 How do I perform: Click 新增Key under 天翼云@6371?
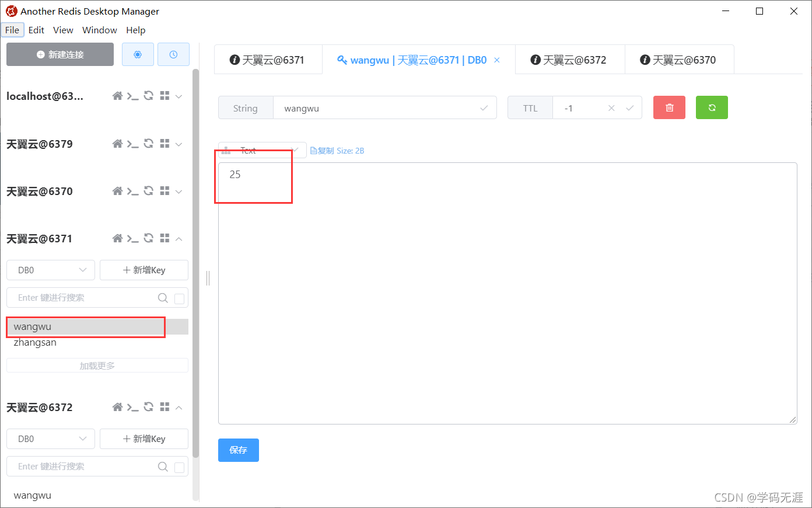point(144,270)
